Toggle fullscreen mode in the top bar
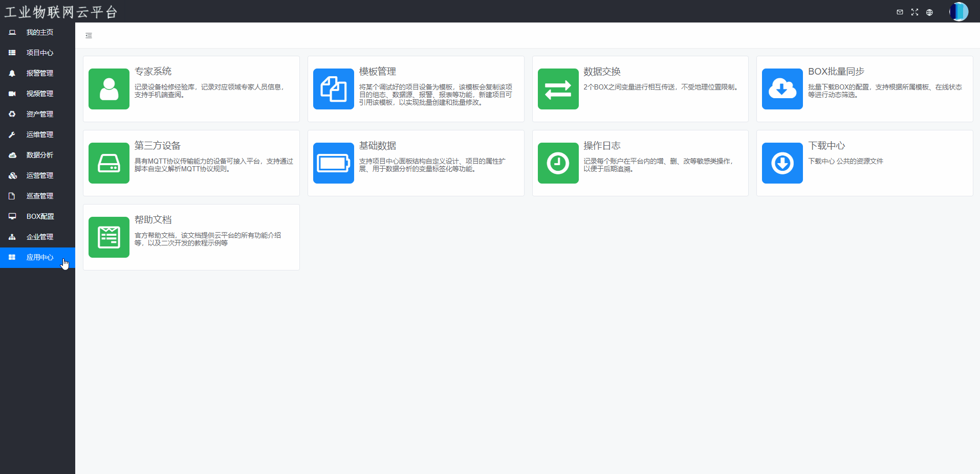 click(x=914, y=12)
